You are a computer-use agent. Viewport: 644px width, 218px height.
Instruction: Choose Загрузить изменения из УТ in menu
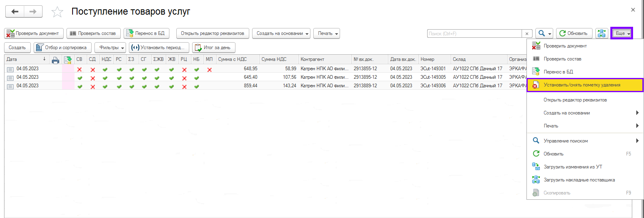[573, 167]
